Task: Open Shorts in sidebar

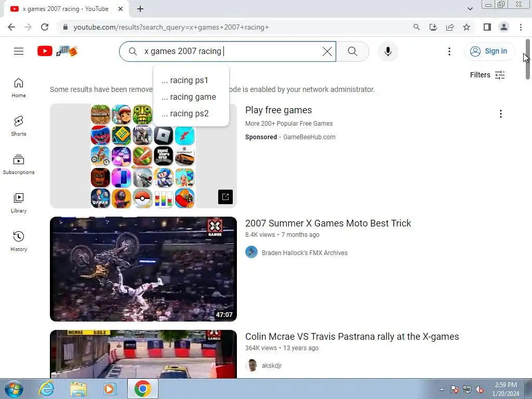Action: tap(19, 126)
